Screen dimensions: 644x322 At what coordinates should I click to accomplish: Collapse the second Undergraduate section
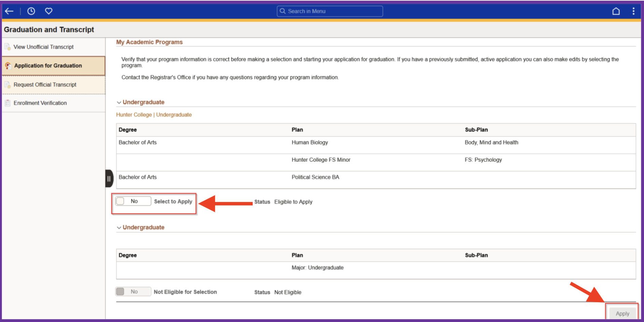tap(119, 228)
